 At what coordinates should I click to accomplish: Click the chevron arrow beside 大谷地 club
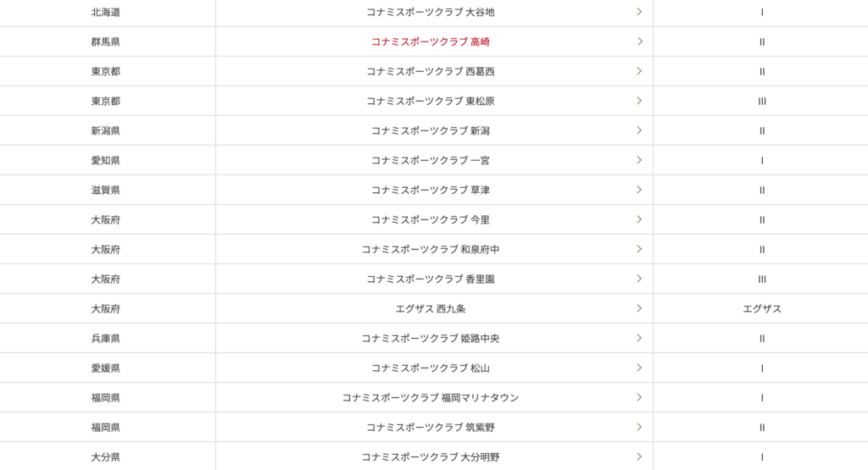coord(639,12)
